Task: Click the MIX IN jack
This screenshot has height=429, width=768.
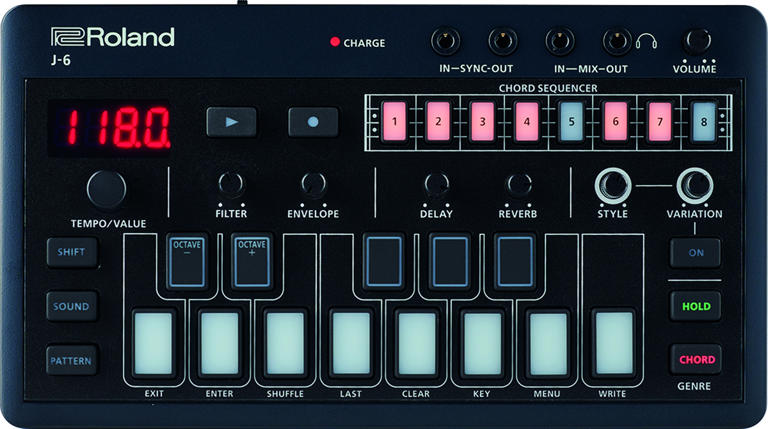Action: [x=560, y=41]
